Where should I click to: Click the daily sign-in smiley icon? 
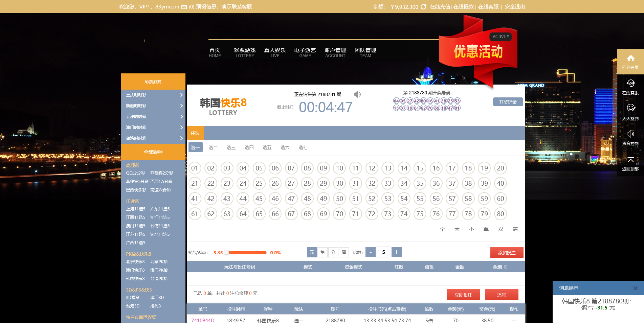(x=630, y=108)
